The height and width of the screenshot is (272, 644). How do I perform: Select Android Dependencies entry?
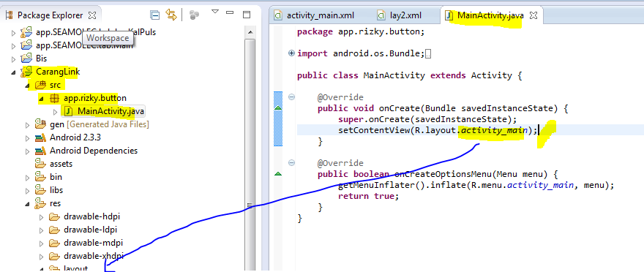(x=94, y=151)
